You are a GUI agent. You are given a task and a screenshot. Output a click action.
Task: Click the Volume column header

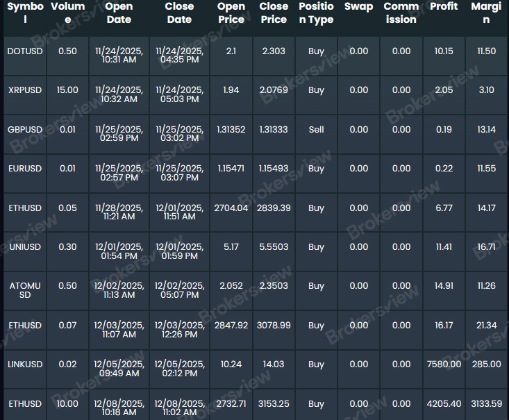(67, 13)
